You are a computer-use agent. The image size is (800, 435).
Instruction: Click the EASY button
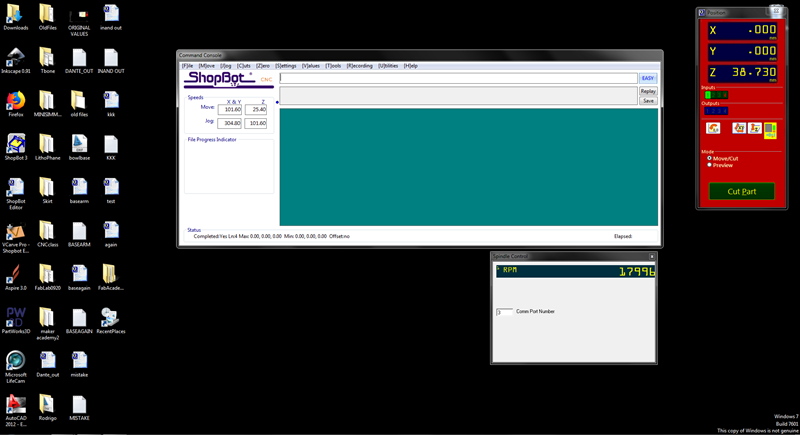pyautogui.click(x=647, y=78)
